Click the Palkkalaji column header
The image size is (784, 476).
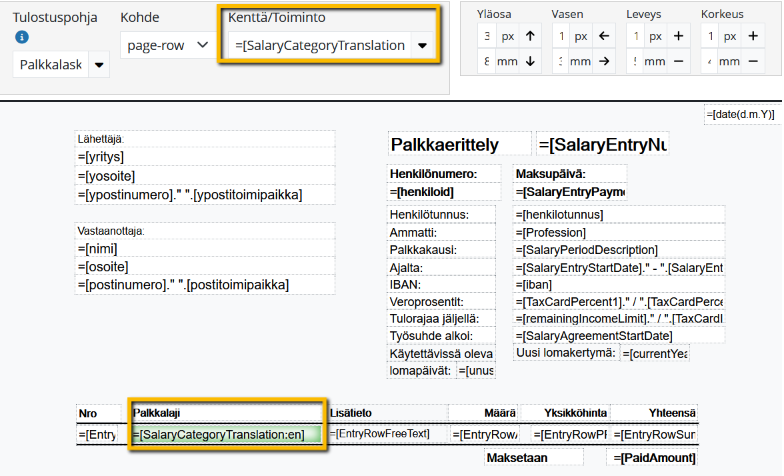coord(226,412)
